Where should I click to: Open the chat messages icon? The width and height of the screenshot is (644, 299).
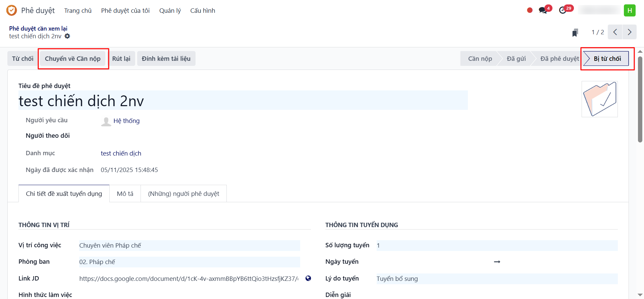pyautogui.click(x=543, y=10)
